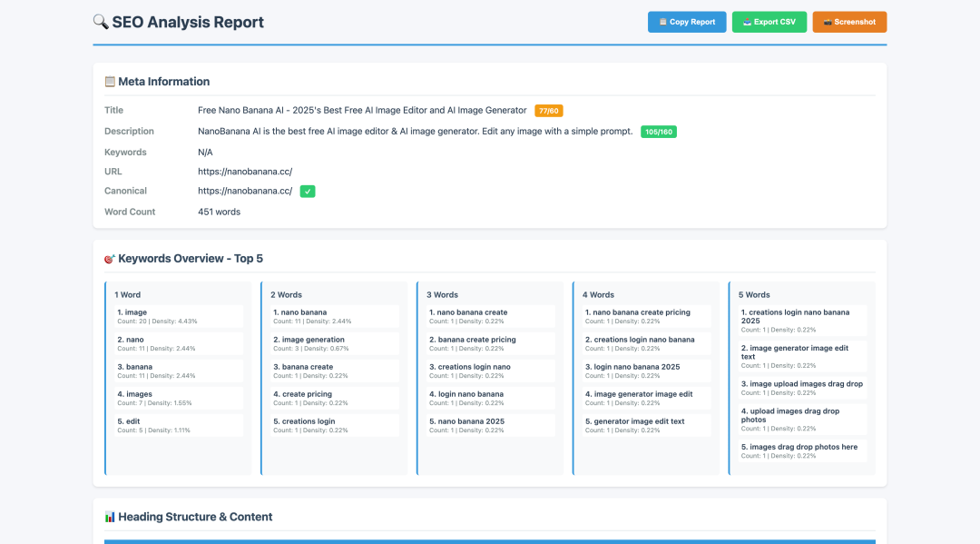Click the Keywords 'N/A' value
The height and width of the screenshot is (544, 980).
(206, 152)
